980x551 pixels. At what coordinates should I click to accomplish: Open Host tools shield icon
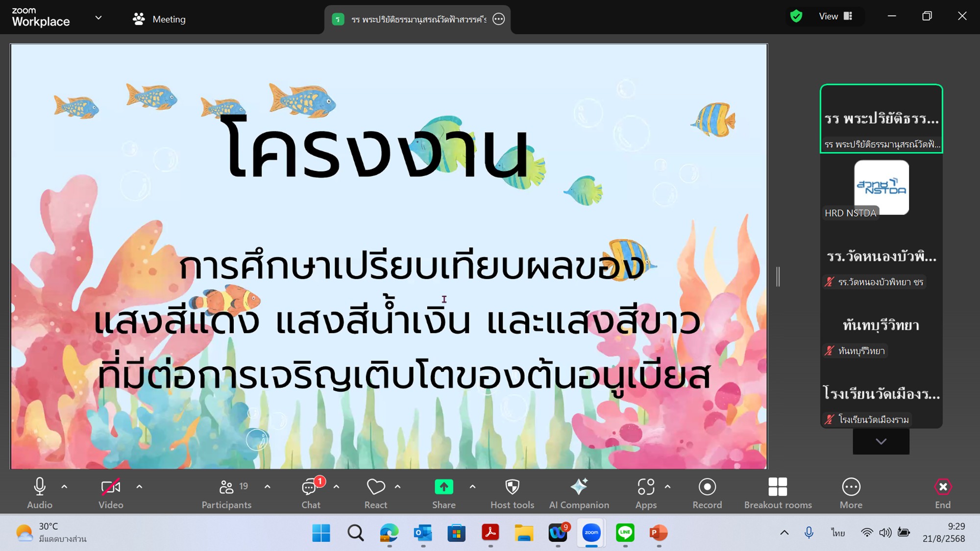[512, 487]
